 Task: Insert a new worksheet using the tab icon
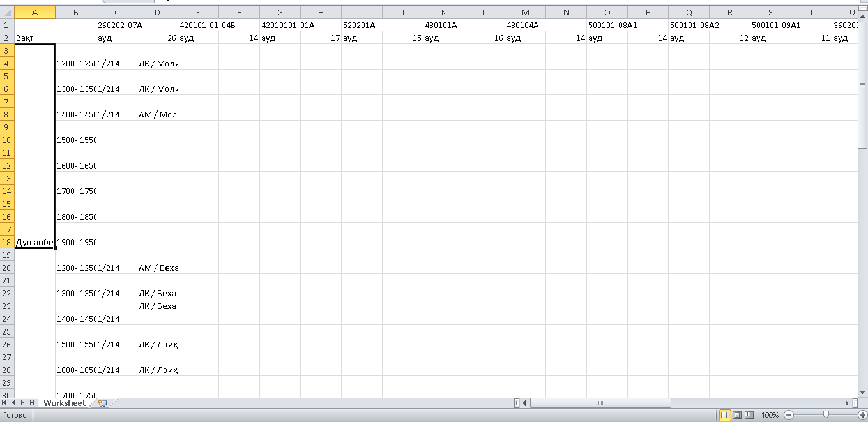tap(102, 403)
